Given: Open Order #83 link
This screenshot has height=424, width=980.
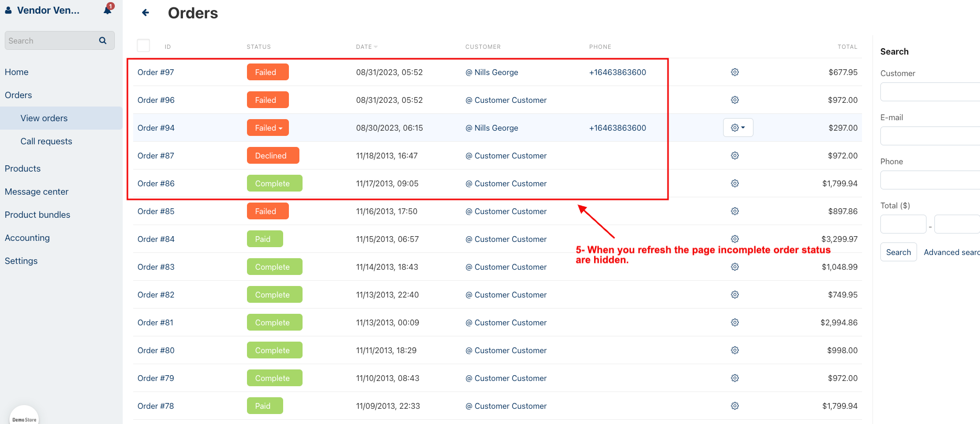Looking at the screenshot, I should tap(156, 267).
